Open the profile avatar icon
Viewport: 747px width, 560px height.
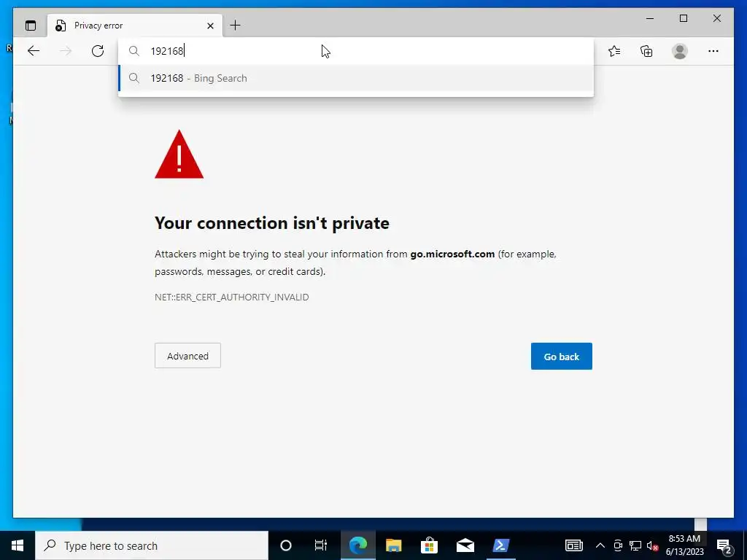680,51
